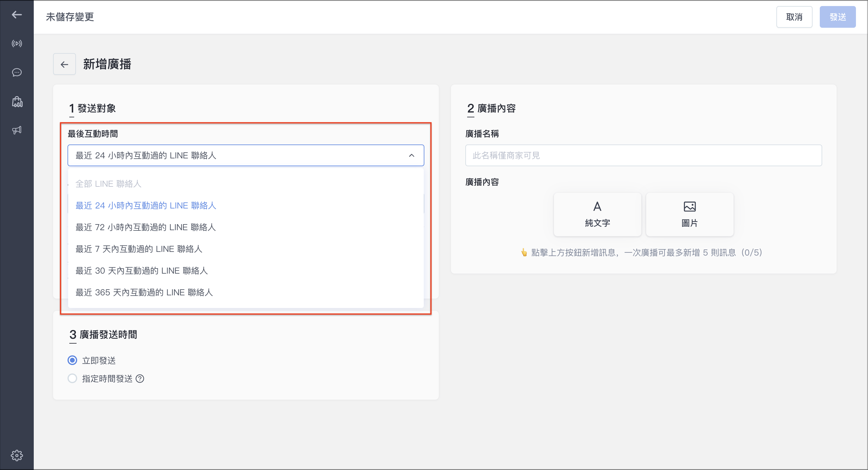
Task: Collapse the 最後互動時間 dropdown
Action: click(246, 155)
